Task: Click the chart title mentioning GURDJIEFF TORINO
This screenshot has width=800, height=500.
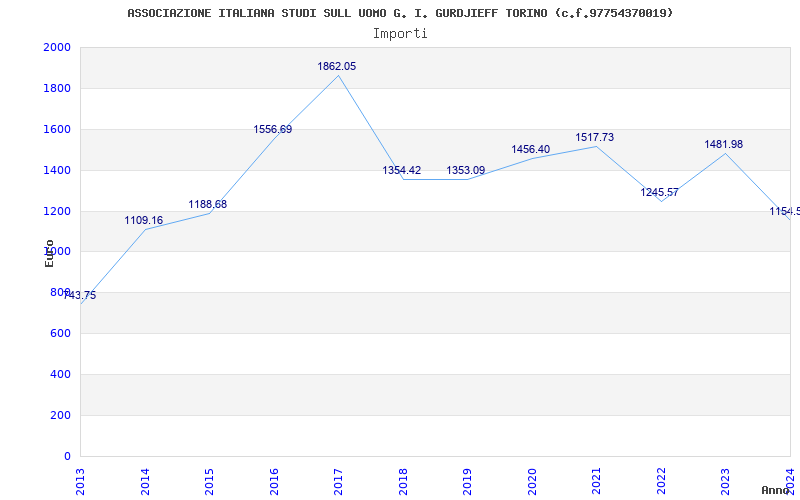Action: (x=400, y=13)
